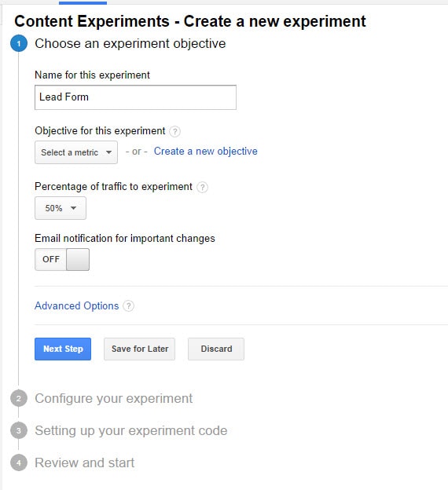Click the step 4 circle icon

[x=19, y=463]
